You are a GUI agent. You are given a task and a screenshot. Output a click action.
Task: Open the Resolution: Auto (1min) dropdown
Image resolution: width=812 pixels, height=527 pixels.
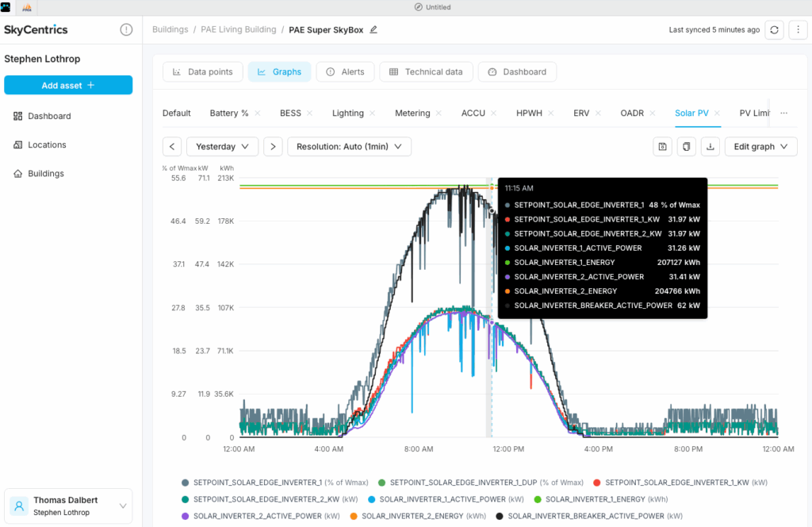pos(349,147)
